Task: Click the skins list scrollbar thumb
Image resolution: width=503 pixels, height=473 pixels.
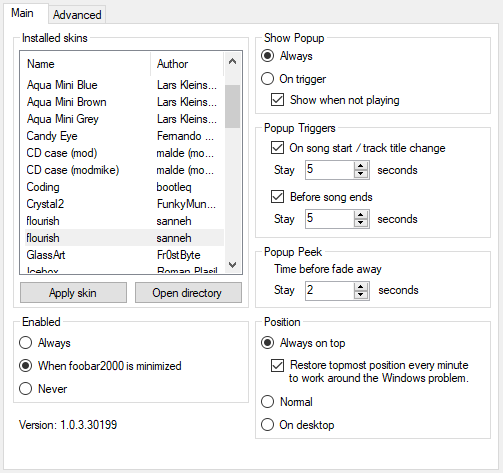Action: click(233, 106)
